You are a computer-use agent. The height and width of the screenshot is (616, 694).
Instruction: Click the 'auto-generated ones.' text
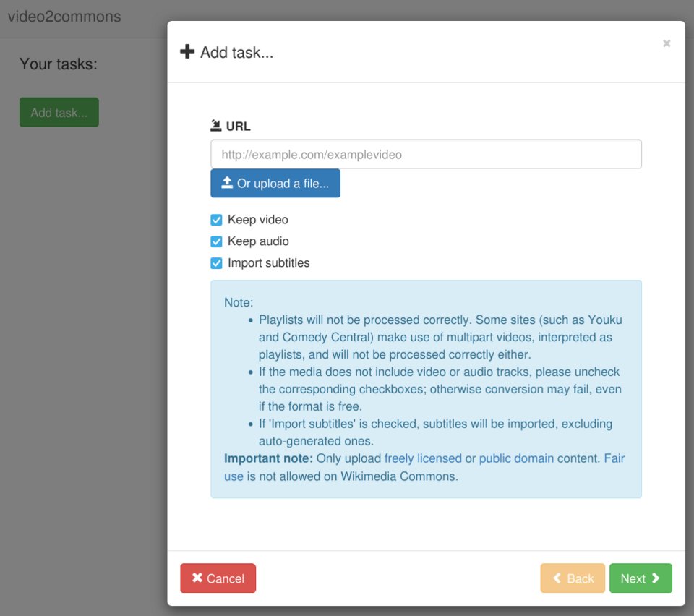coord(316,441)
